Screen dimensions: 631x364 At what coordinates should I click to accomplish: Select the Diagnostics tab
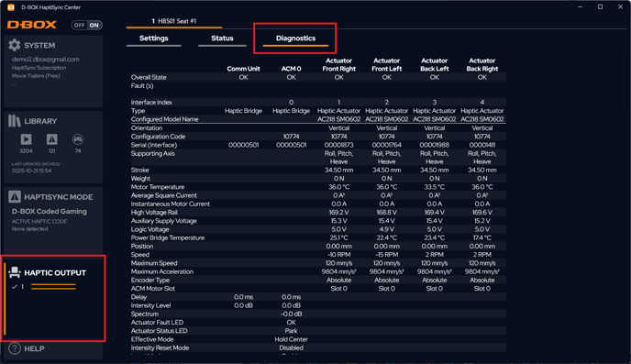(295, 39)
